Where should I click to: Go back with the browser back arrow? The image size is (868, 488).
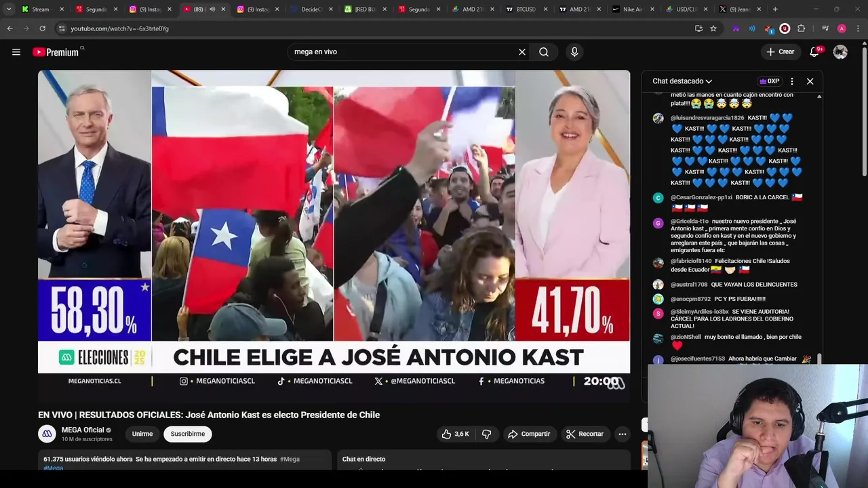click(9, 28)
